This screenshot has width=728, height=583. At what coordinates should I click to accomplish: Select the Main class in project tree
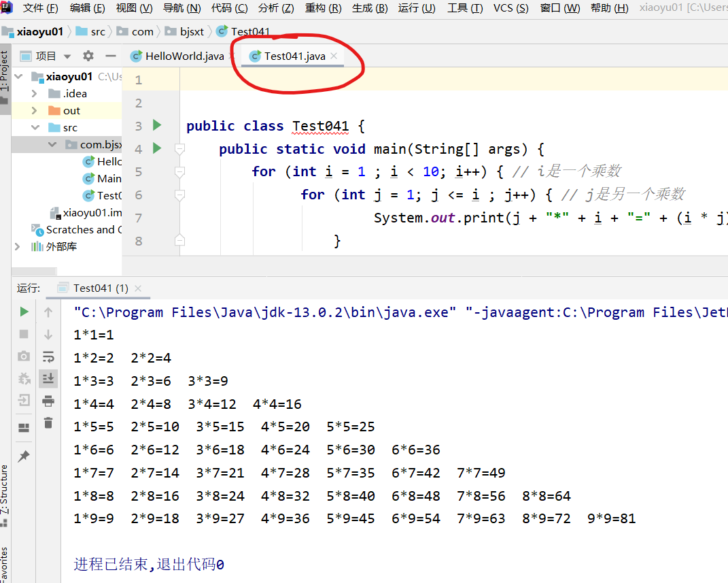tap(102, 178)
